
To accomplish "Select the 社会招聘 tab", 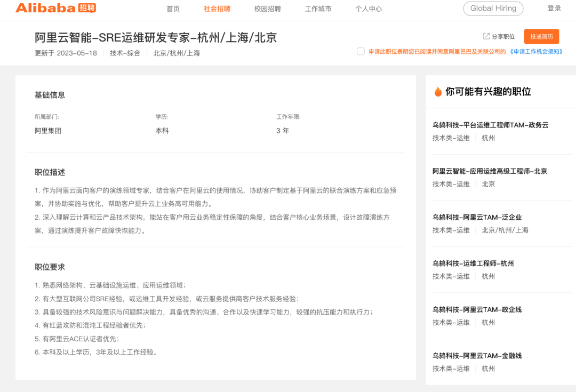I will pyautogui.click(x=217, y=9).
